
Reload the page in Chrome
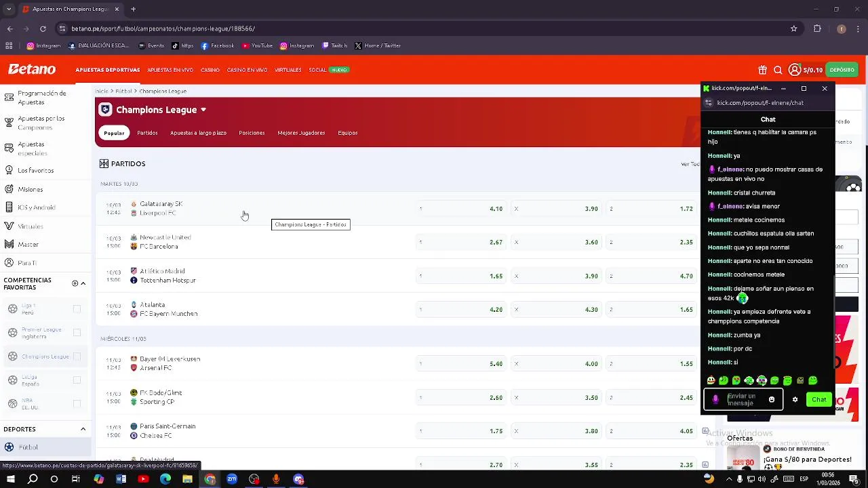tap(43, 28)
